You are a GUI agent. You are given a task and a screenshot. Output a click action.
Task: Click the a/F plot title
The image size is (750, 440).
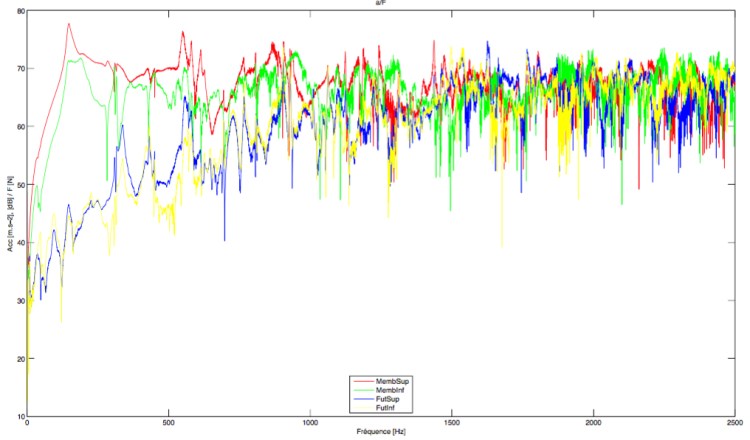coord(381,3)
